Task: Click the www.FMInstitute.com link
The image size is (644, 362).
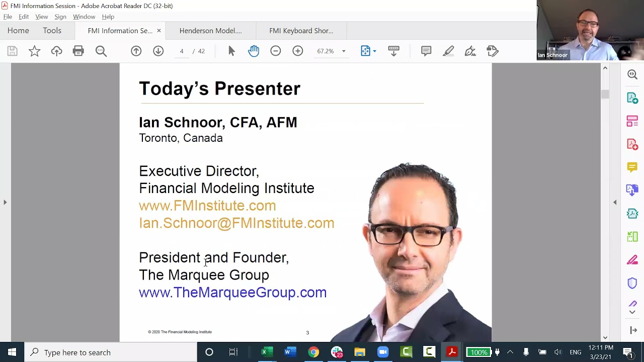Action: click(x=207, y=206)
